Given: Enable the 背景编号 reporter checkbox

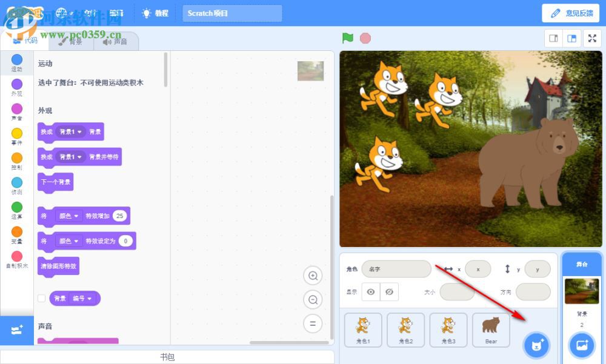Looking at the screenshot, I should [43, 298].
